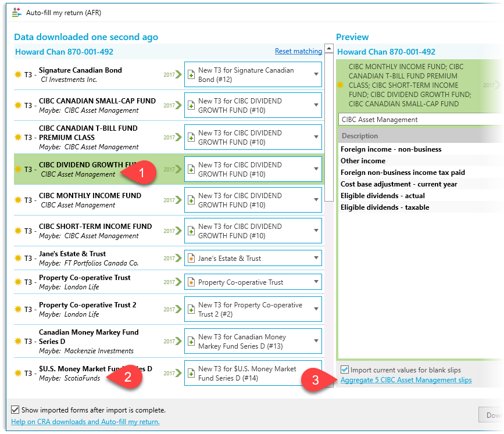The height and width of the screenshot is (434, 504).
Task: Click Reset matching link
Action: 298,51
